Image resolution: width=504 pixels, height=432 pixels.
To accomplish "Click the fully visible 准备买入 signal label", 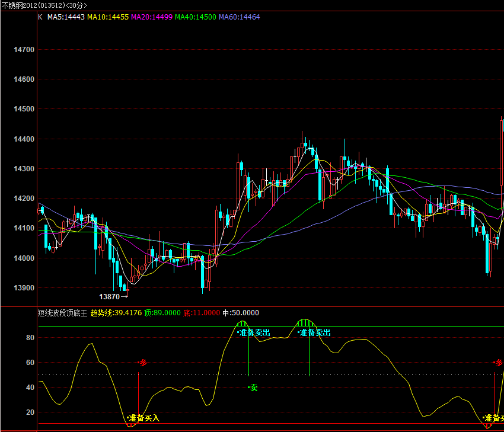I will point(144,418).
